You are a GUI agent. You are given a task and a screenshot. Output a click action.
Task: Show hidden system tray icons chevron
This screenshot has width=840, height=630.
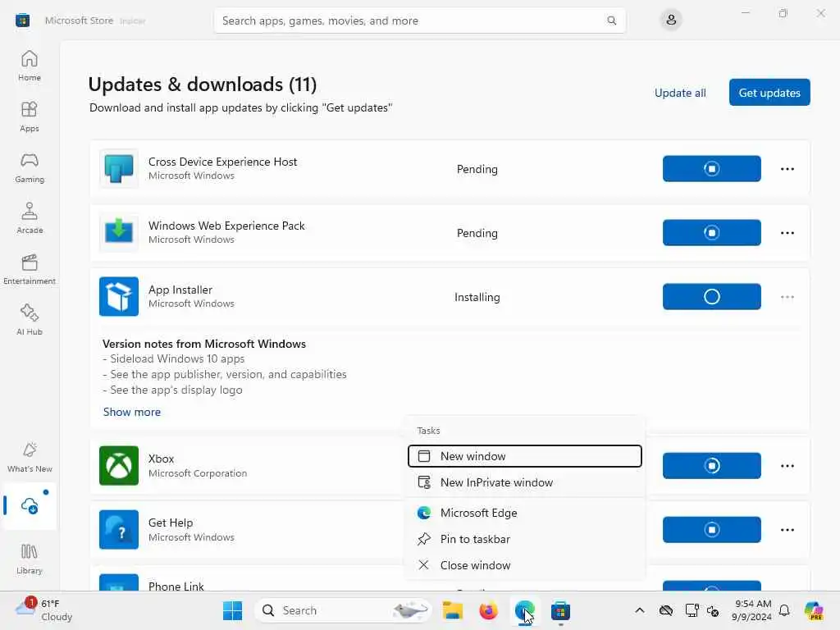point(639,610)
